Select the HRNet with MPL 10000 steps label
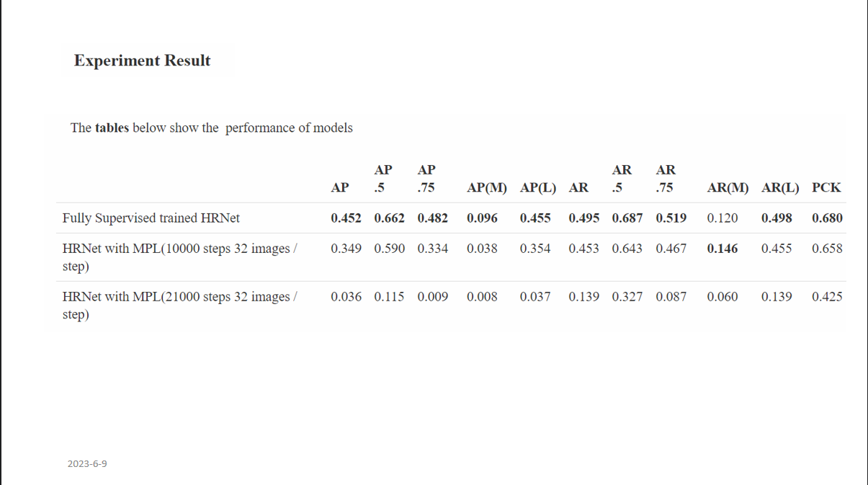Screen dimensions: 868x485 click(180, 257)
